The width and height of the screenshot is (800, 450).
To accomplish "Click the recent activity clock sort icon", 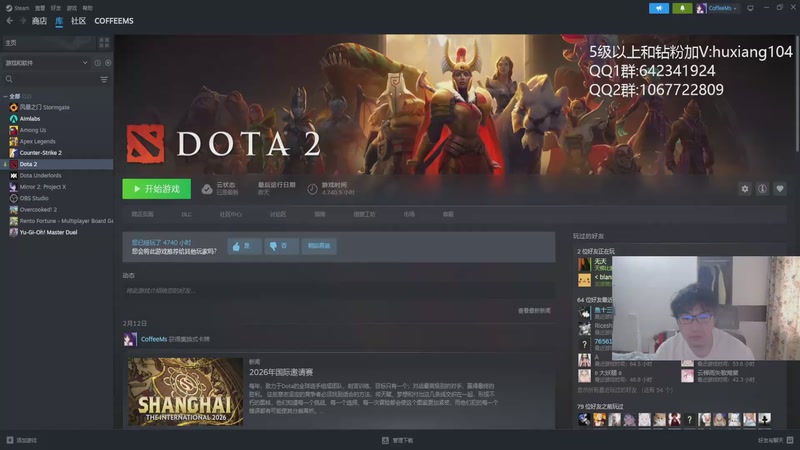I will (x=97, y=63).
